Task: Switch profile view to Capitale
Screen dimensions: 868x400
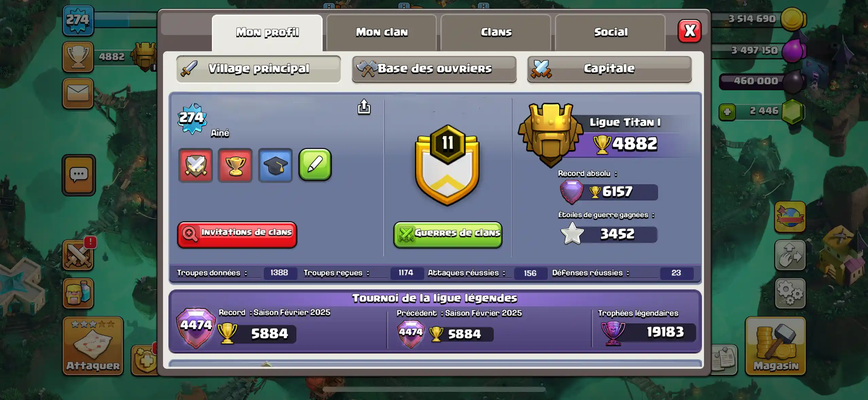Action: 609,69
